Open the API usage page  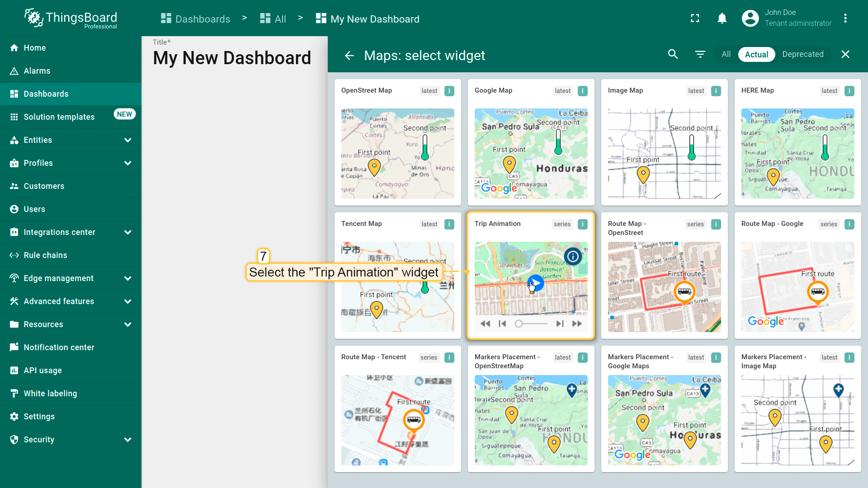point(71,371)
